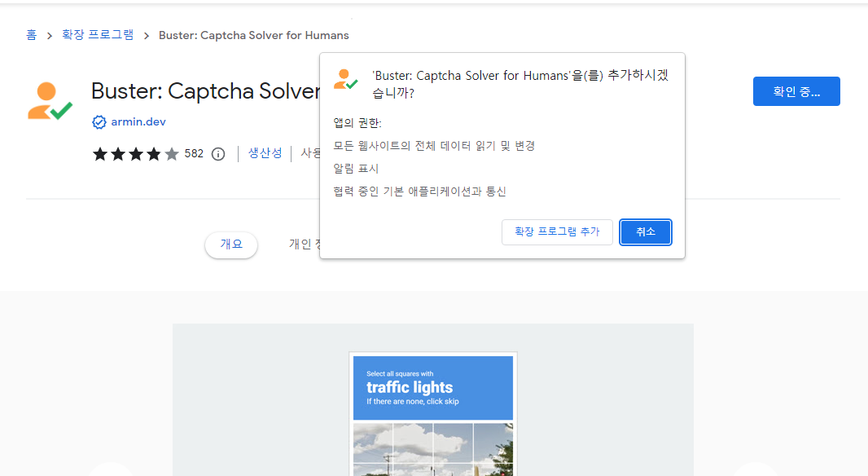Click the 앱의 권한: label
This screenshot has width=868, height=476.
(x=357, y=123)
